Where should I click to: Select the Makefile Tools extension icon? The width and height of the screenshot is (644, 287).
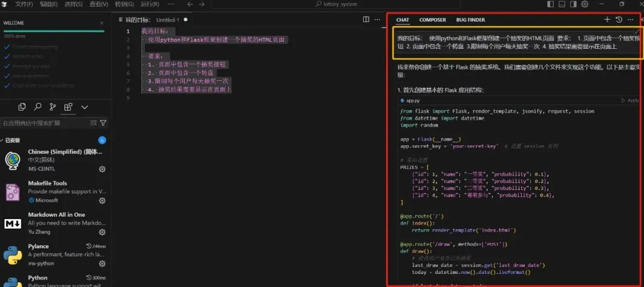coord(13,192)
